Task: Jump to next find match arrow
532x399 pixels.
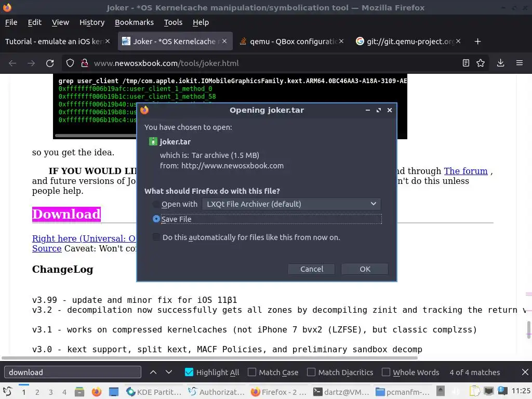Action: (169, 372)
